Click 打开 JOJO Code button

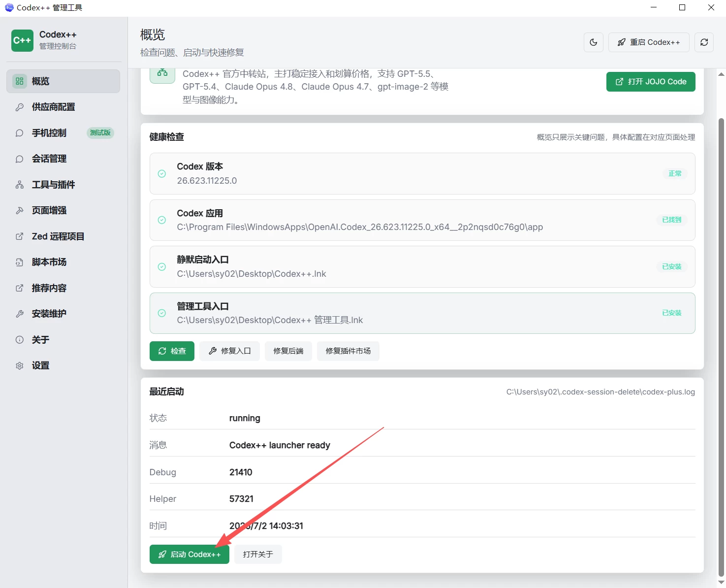click(651, 82)
